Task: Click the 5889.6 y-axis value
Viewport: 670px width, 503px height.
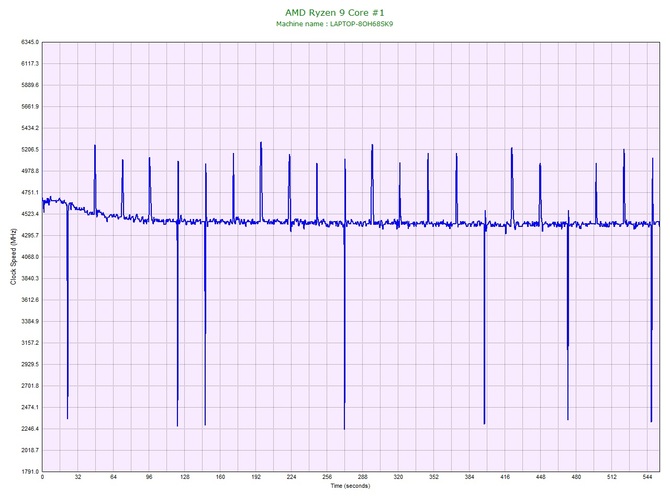Action: (x=30, y=85)
